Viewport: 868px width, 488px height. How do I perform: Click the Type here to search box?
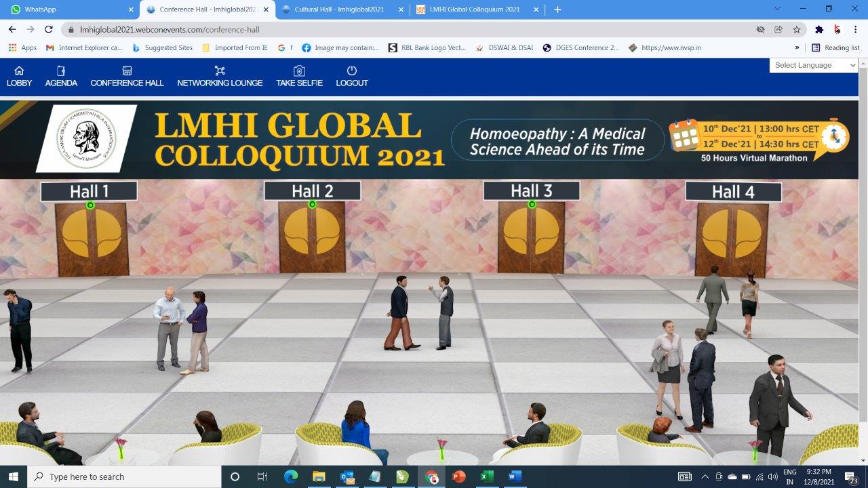pyautogui.click(x=123, y=476)
